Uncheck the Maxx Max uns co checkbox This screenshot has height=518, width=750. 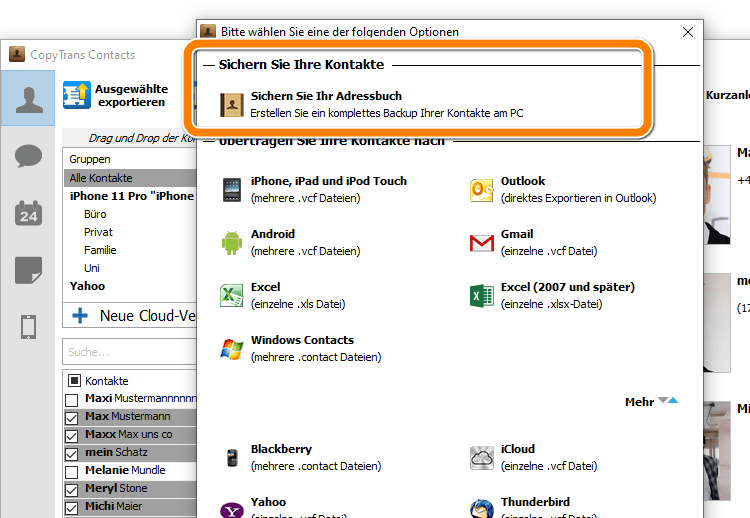[x=72, y=436]
